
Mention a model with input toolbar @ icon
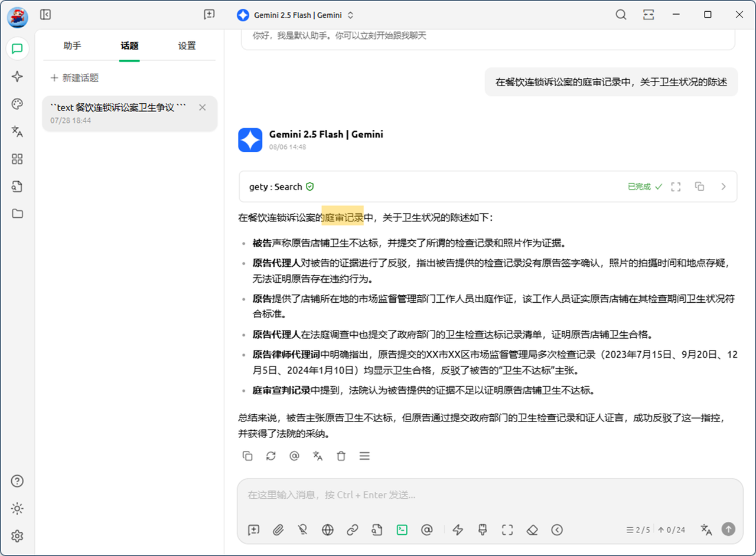[x=427, y=530]
